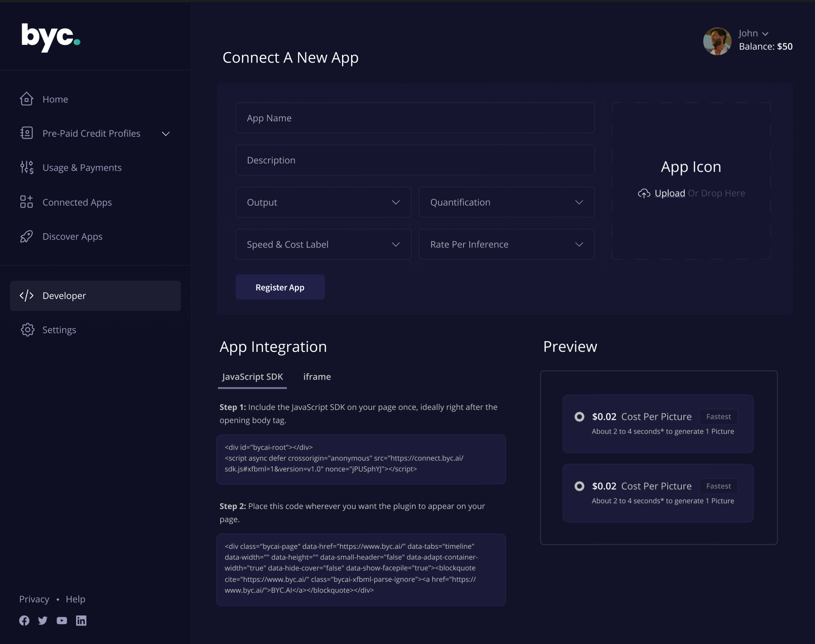Click the Upload link for App Icon

tap(670, 193)
